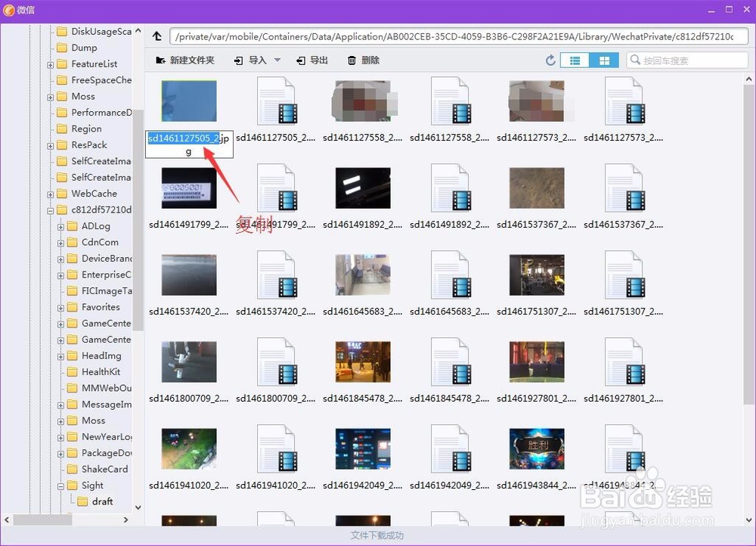The image size is (756, 546).
Task: Expand the HeadImg folder node
Action: pos(60,356)
